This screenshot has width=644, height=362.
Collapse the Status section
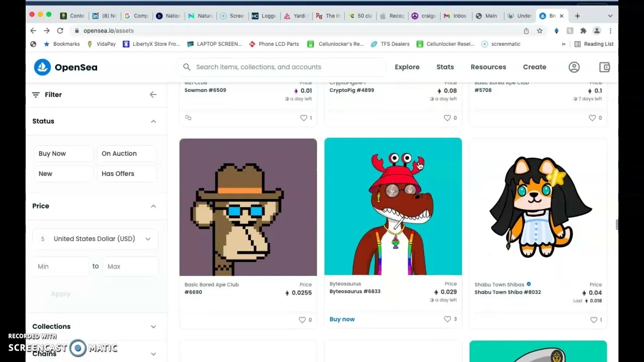tap(153, 121)
